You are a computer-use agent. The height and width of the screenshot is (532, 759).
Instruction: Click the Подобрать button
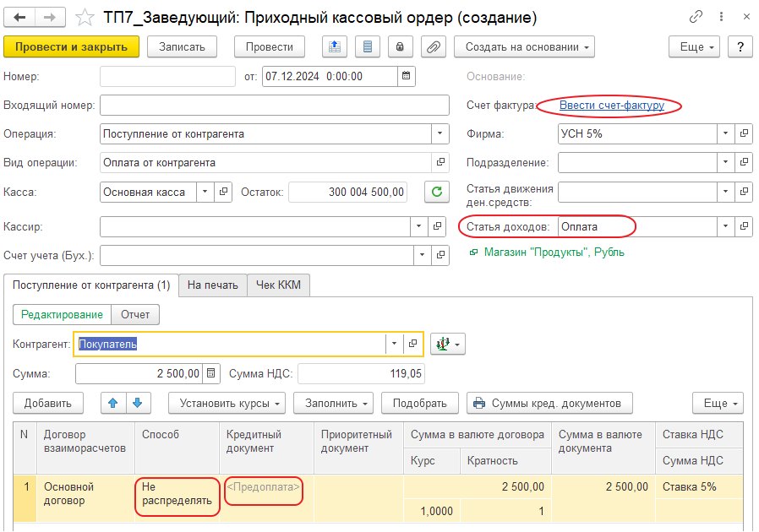(x=420, y=403)
